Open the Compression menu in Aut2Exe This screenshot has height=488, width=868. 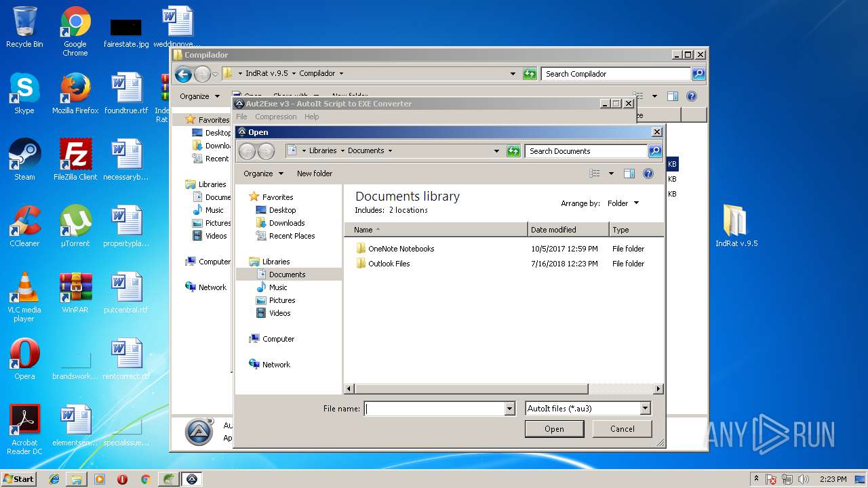pos(276,117)
